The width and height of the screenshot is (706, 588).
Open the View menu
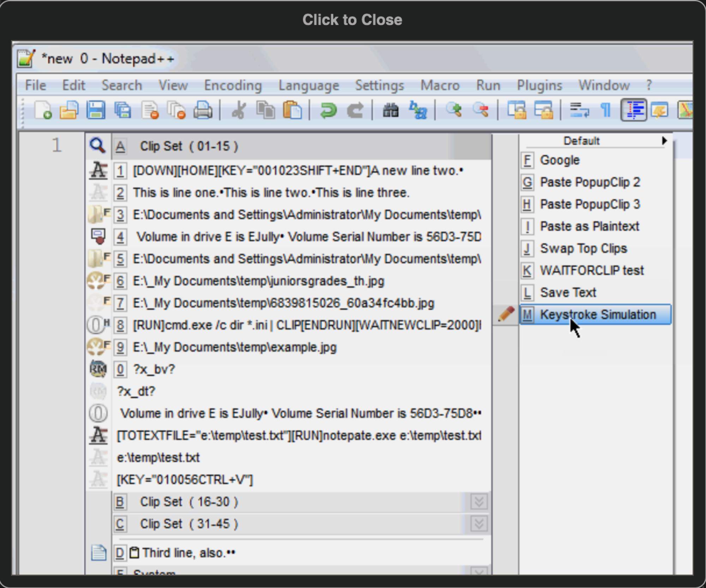[x=173, y=85]
